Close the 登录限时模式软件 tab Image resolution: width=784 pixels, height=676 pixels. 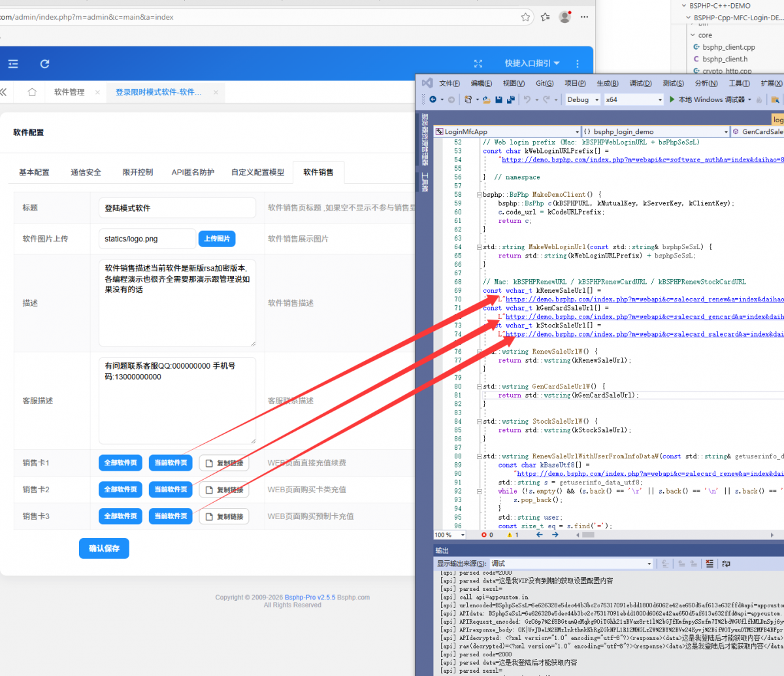pos(215,92)
